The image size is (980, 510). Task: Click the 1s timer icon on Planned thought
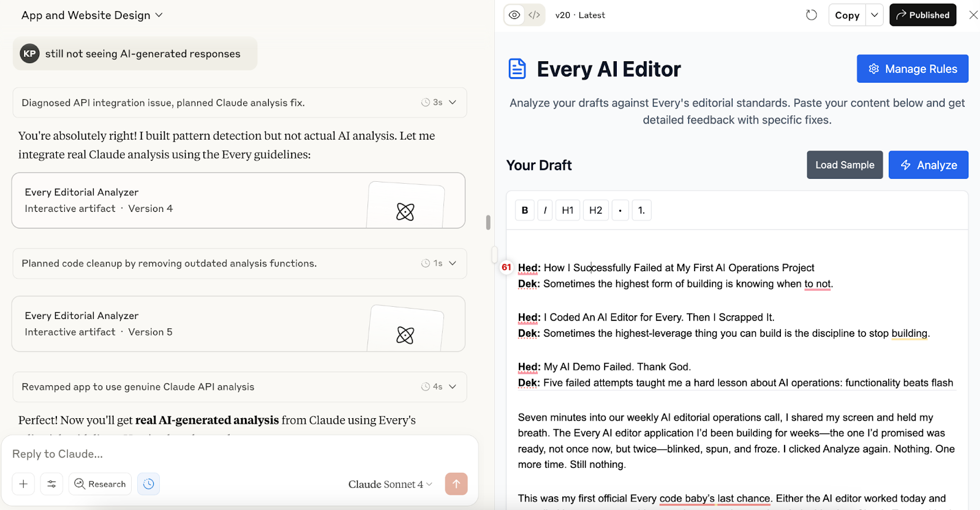tap(426, 263)
